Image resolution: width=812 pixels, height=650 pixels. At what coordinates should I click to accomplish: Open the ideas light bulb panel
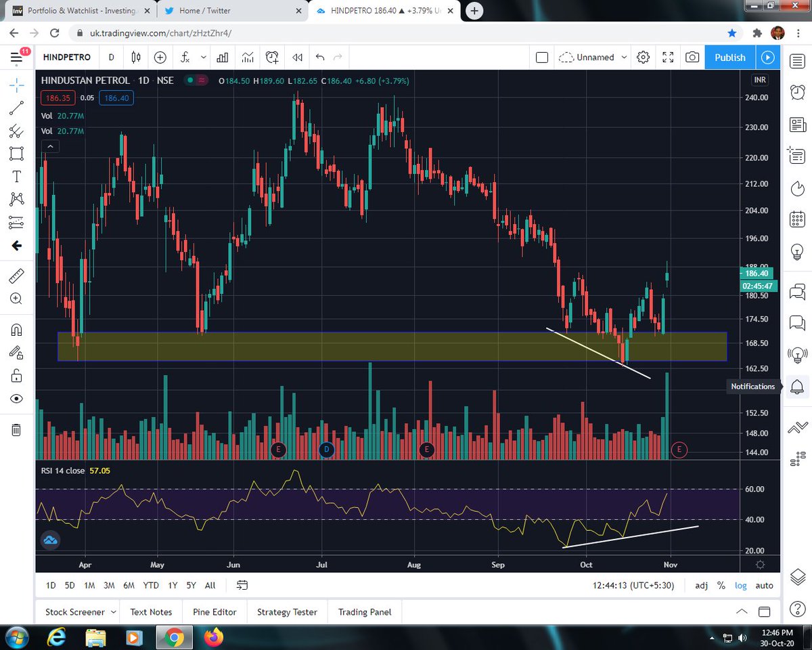pyautogui.click(x=797, y=251)
